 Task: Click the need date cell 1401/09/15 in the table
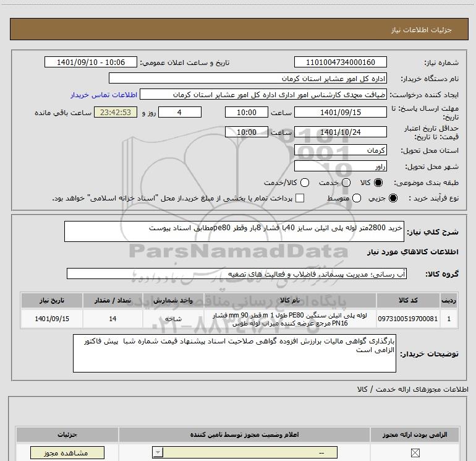click(52, 319)
